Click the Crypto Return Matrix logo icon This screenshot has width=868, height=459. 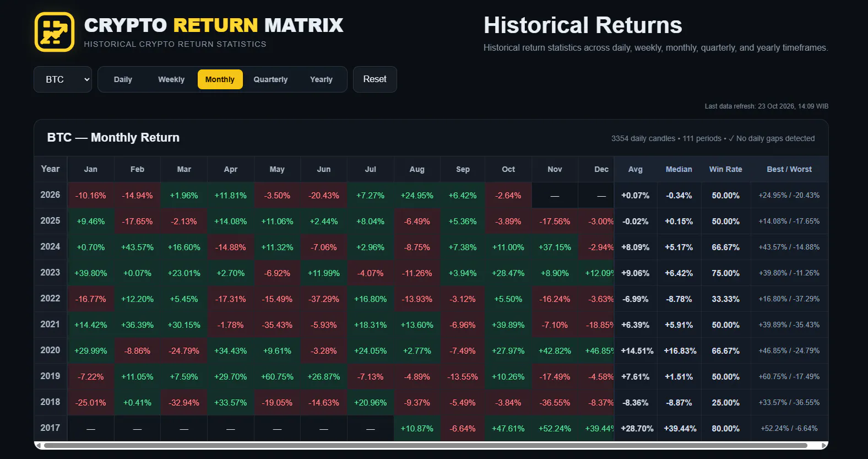[x=55, y=32]
